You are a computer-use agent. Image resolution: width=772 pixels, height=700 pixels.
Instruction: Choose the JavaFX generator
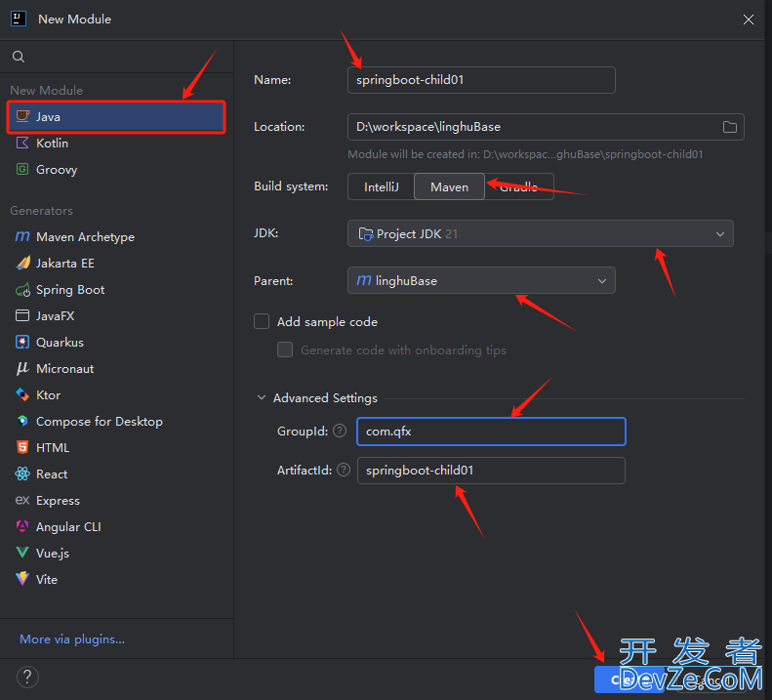click(x=116, y=316)
